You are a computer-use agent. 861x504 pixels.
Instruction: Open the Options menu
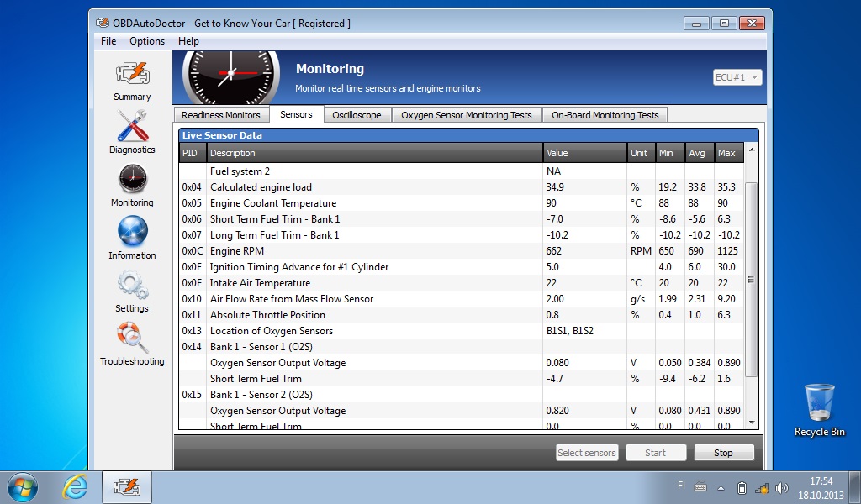tap(147, 41)
